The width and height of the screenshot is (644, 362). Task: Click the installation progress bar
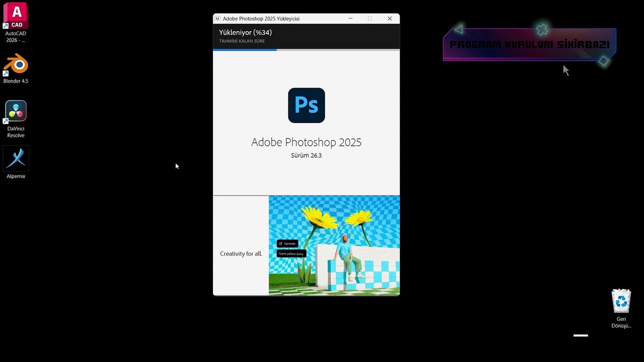point(306,50)
